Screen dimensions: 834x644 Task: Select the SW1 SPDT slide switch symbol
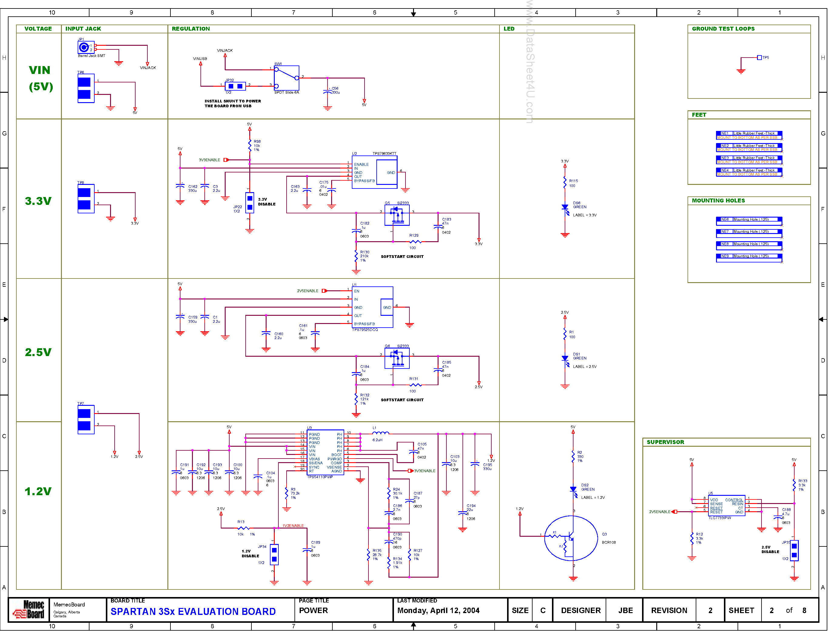point(286,78)
